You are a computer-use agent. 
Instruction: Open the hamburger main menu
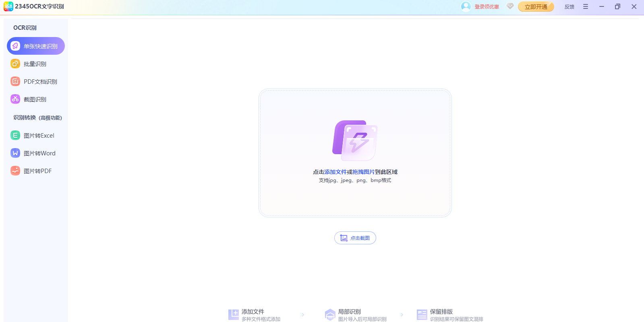585,6
